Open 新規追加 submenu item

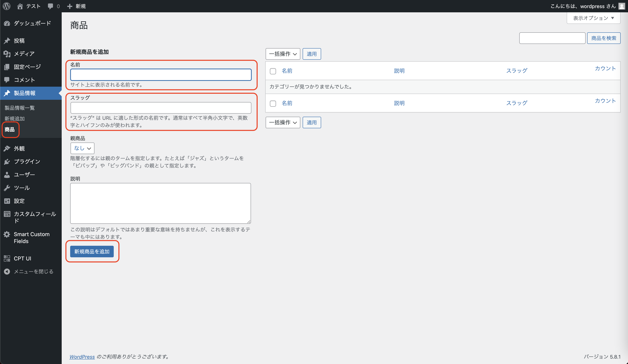14,119
